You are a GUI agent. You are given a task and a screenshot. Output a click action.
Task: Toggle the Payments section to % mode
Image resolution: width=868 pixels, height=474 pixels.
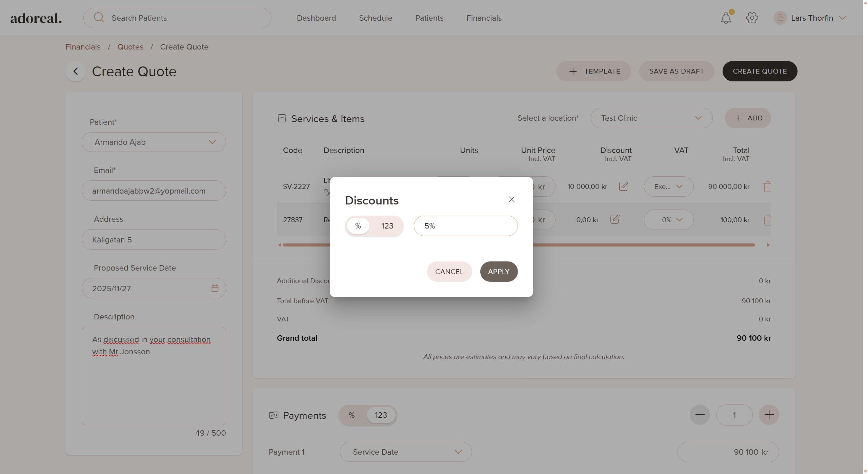pyautogui.click(x=352, y=415)
